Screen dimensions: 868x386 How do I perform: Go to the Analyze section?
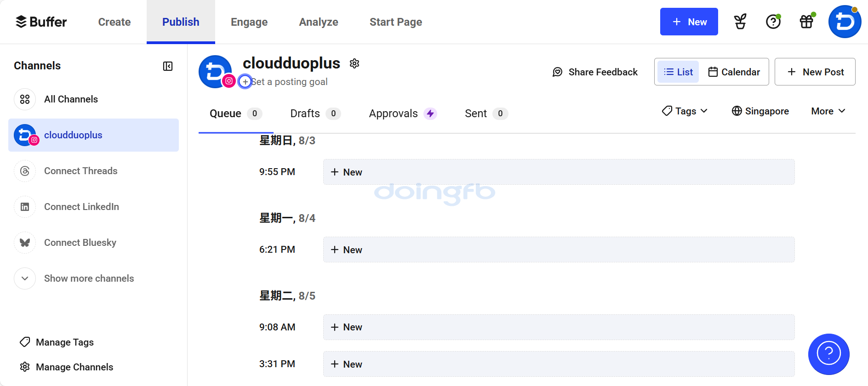tap(319, 22)
